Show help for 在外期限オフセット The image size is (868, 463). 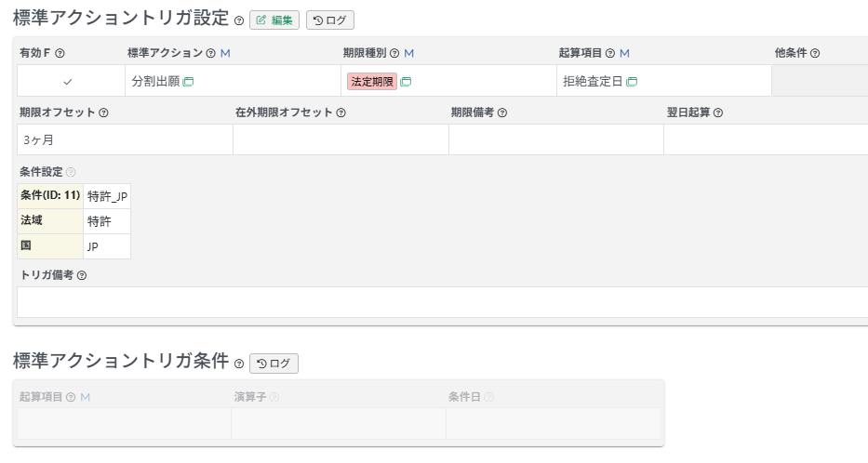tap(341, 113)
